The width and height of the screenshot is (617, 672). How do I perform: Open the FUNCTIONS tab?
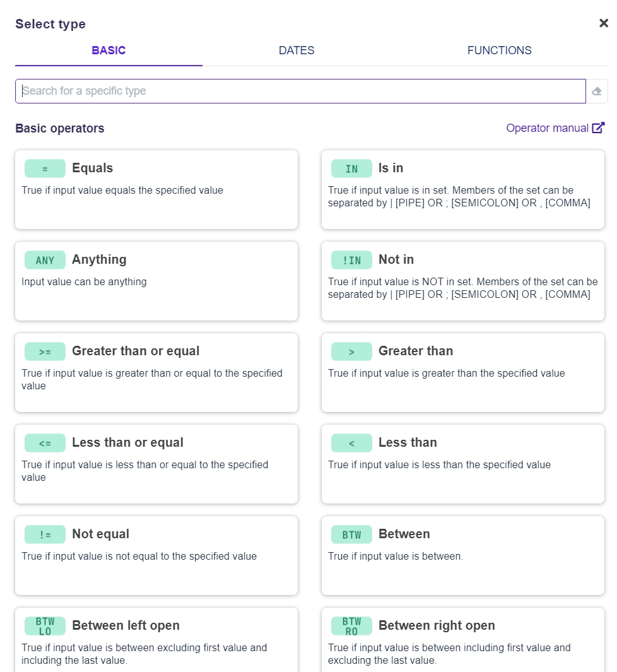tap(499, 50)
